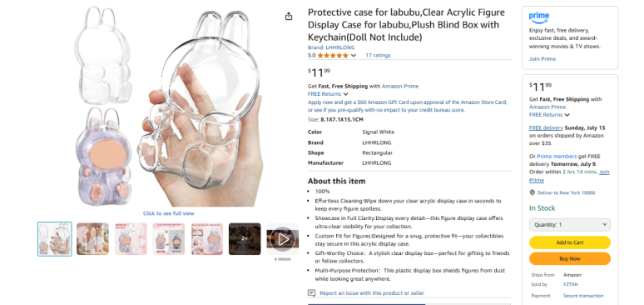Select the 2+ more images thumbnail

click(x=245, y=238)
